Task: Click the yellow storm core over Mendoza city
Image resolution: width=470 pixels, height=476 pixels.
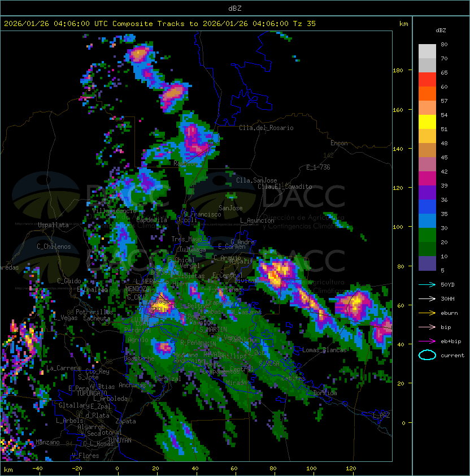Action: pos(160,305)
